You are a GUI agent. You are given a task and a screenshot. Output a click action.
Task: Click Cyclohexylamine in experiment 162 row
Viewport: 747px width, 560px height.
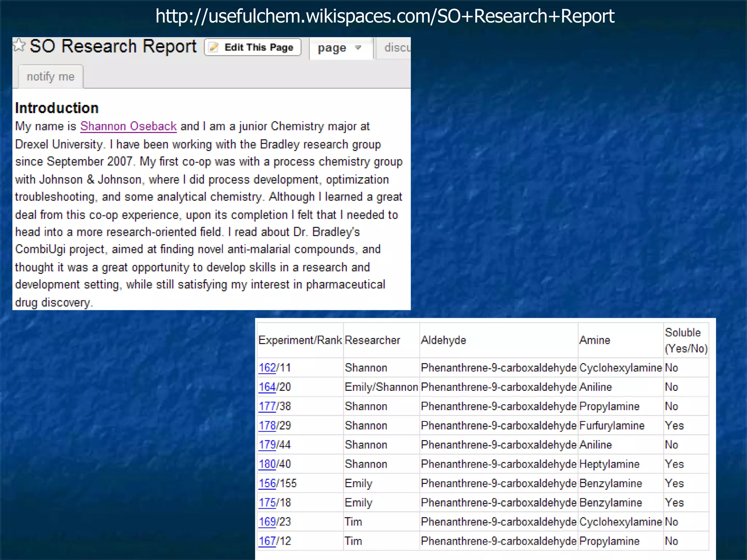[621, 367]
